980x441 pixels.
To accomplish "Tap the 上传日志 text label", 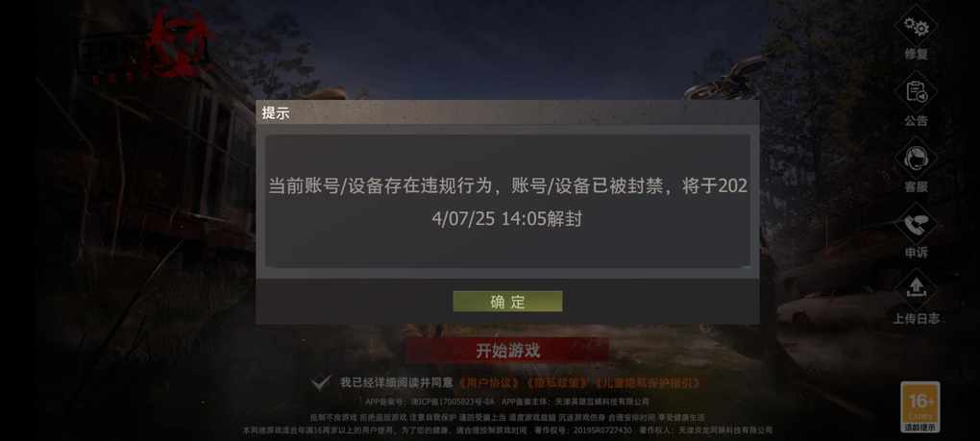I will (916, 319).
